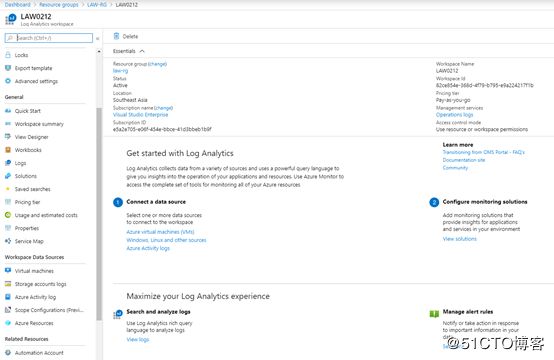Click the Azure Resources icon
This screenshot has height=360, width=554.
point(8,323)
